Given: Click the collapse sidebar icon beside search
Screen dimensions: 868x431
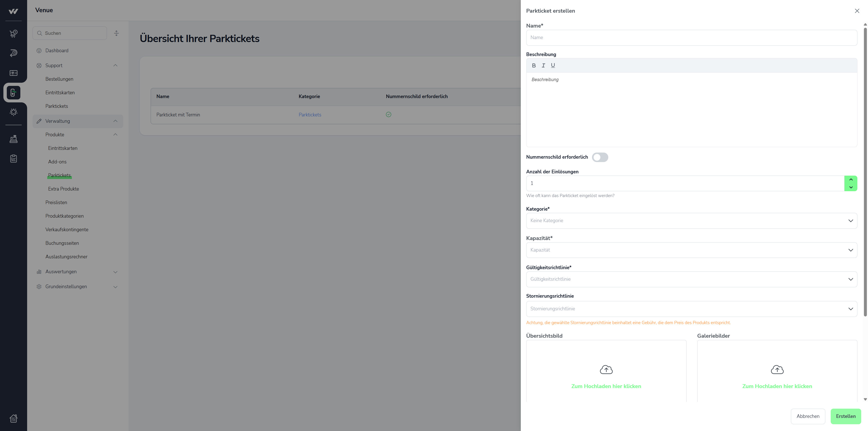Looking at the screenshot, I should pos(116,33).
